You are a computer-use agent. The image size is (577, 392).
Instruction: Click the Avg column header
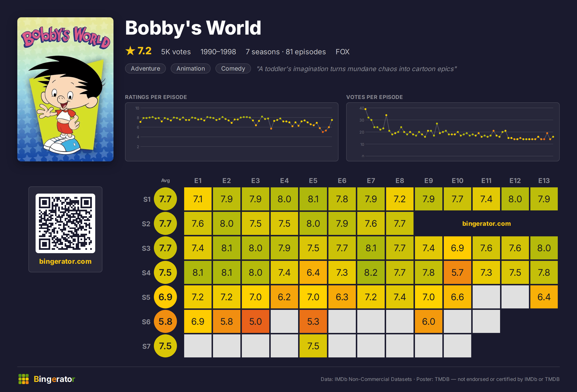165,180
